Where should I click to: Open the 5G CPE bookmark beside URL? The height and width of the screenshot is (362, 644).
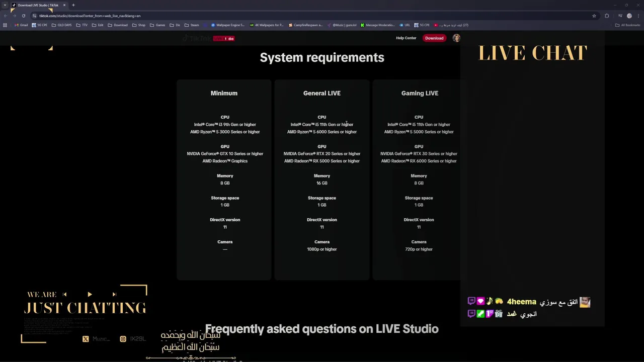coord(422,25)
